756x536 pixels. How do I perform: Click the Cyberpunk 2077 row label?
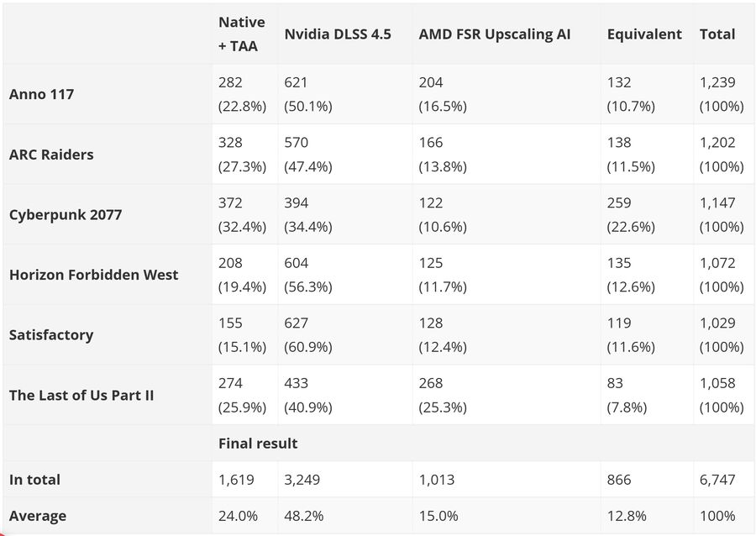click(66, 214)
